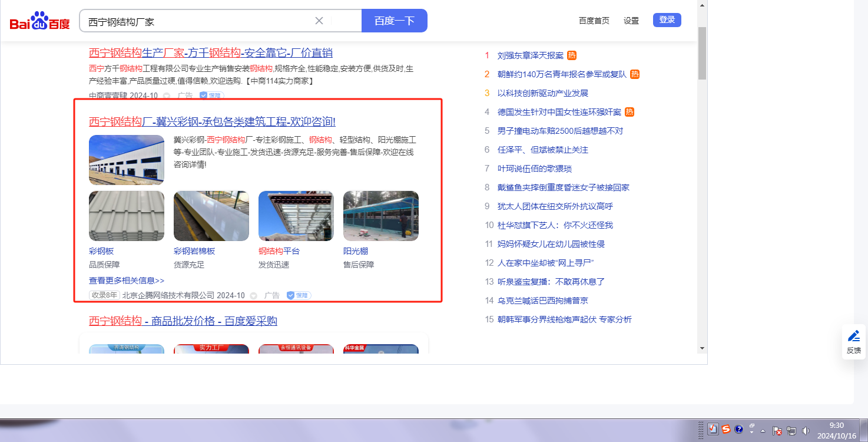Clear the search box with X icon
The width and height of the screenshot is (868, 442).
click(319, 21)
